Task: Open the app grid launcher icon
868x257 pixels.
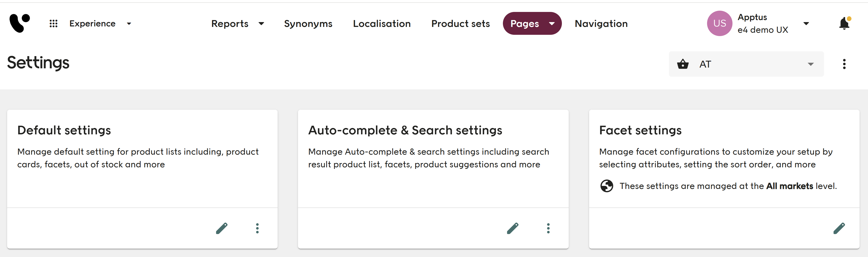Action: click(53, 24)
